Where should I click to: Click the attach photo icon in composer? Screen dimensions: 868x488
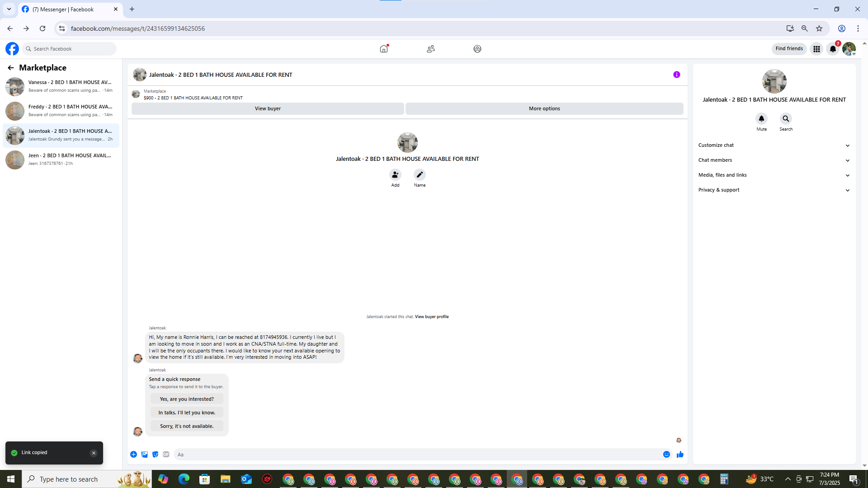tap(145, 455)
